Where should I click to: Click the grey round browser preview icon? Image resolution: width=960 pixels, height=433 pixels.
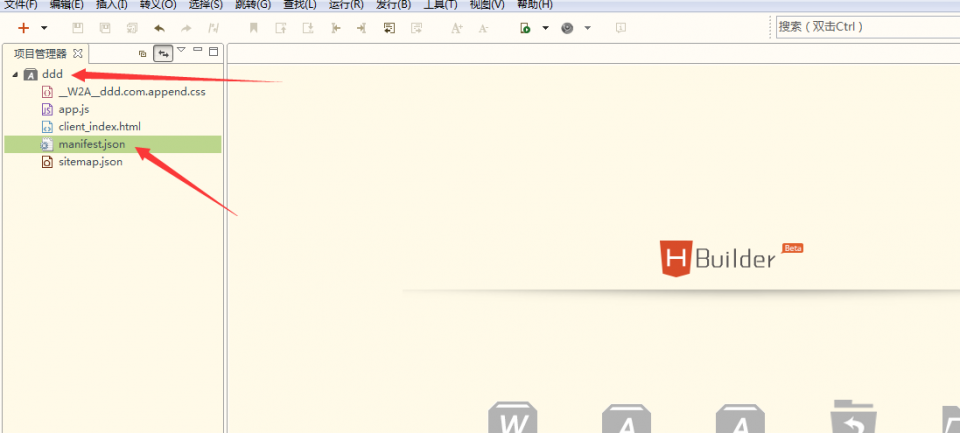568,28
